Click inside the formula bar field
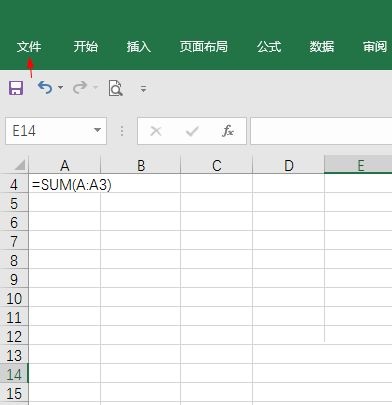The width and height of the screenshot is (392, 405). click(x=321, y=131)
